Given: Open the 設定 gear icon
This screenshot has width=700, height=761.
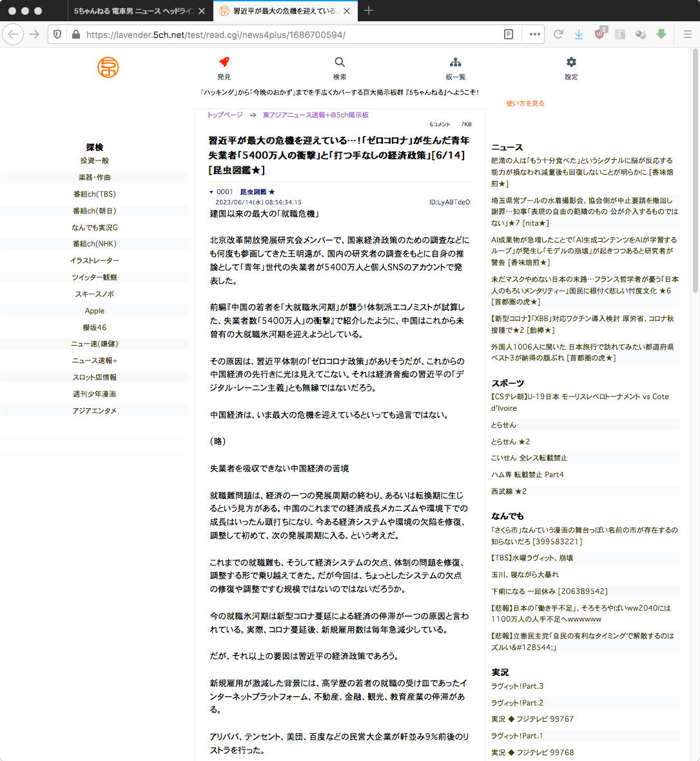Looking at the screenshot, I should coord(572,62).
